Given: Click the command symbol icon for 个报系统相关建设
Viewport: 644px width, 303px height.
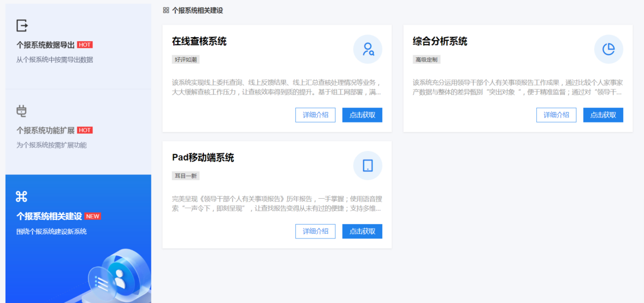Looking at the screenshot, I should pos(21,196).
